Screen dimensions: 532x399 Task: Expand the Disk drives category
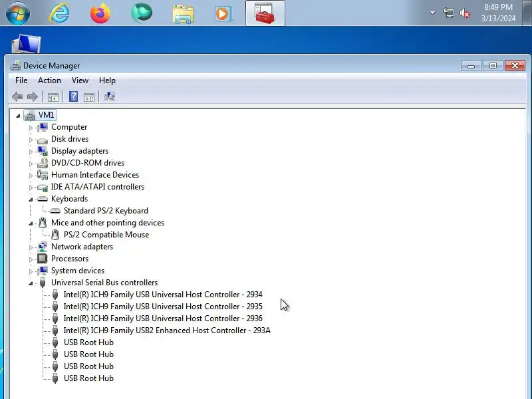[x=31, y=140]
